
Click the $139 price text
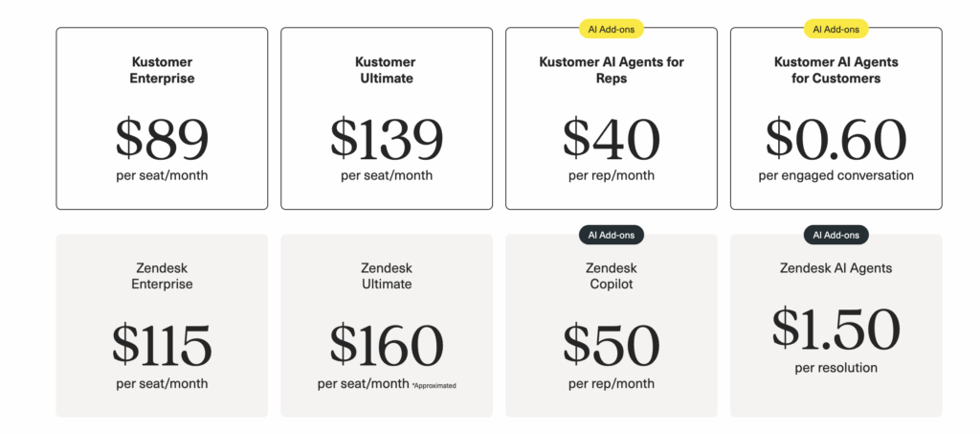[x=386, y=139]
